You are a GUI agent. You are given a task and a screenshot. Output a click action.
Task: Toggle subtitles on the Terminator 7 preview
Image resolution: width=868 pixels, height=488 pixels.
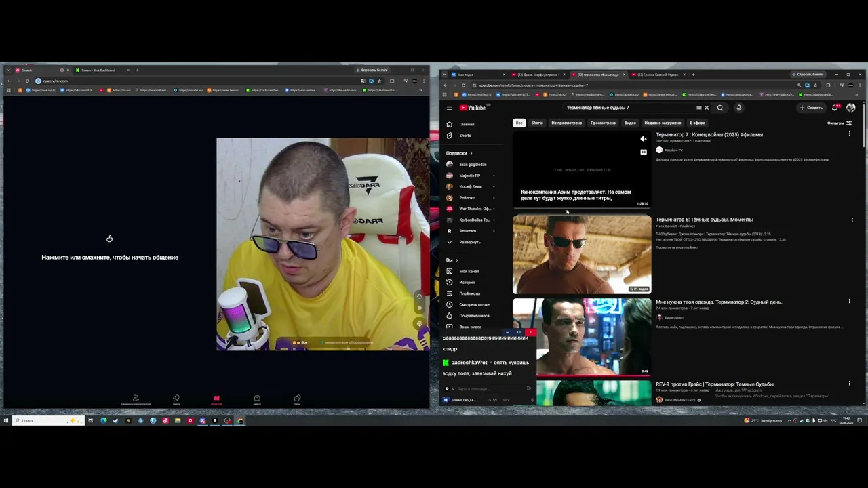(x=644, y=152)
